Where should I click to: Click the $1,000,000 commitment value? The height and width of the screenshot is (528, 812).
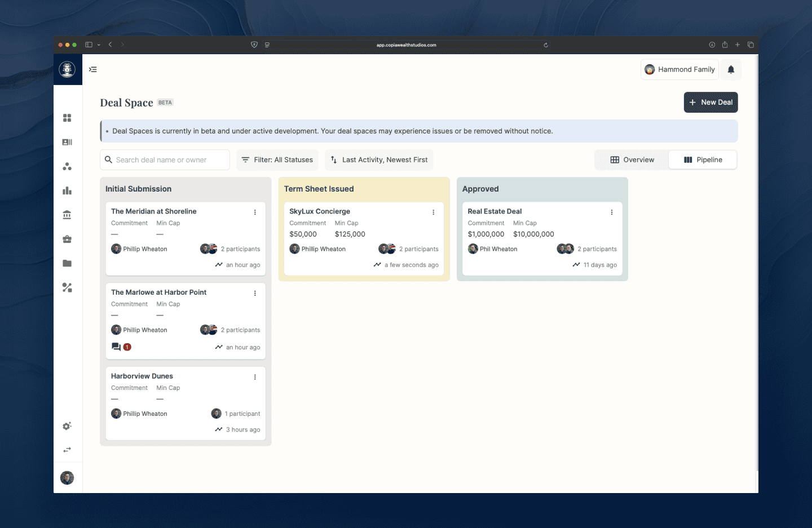[x=486, y=234]
